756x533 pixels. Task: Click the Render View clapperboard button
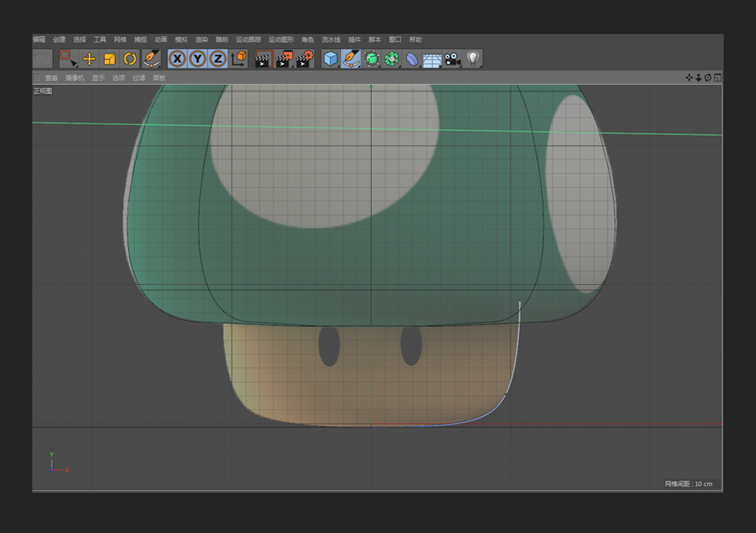[262, 59]
